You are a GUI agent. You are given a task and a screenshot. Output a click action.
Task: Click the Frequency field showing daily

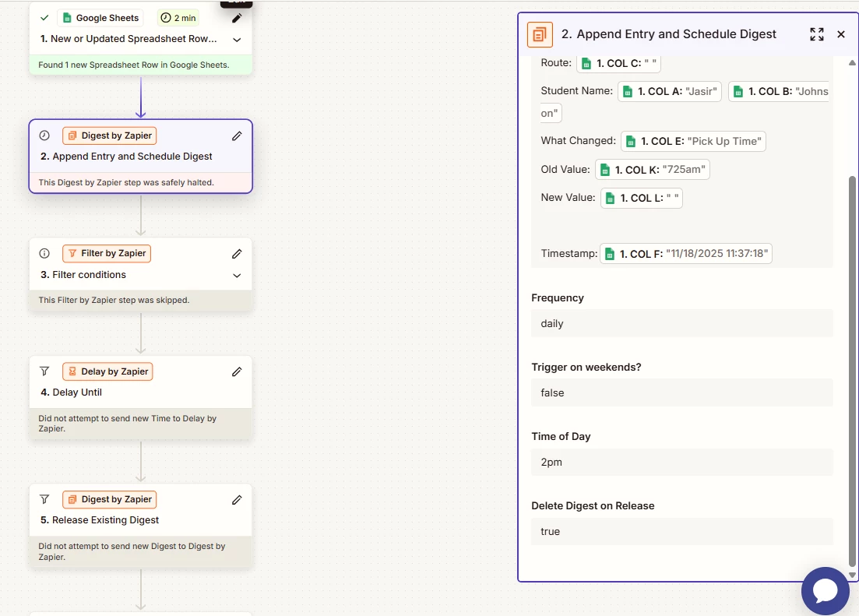682,323
